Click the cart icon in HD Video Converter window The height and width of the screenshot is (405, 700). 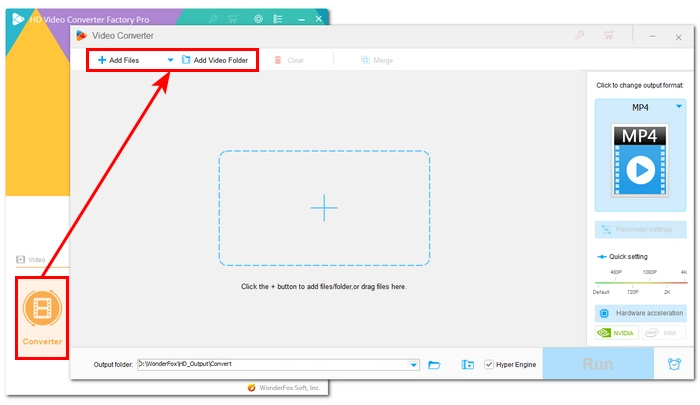coord(233,19)
